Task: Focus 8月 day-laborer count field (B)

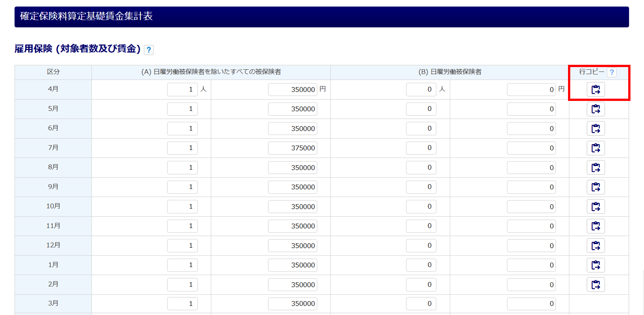Action: point(421,167)
